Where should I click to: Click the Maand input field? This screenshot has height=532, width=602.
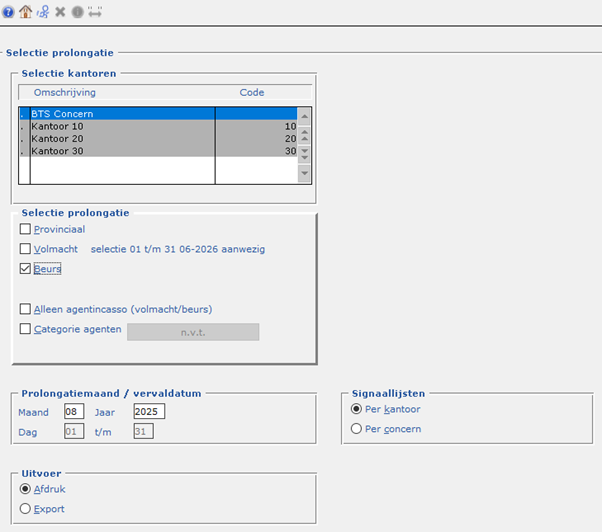(x=73, y=411)
